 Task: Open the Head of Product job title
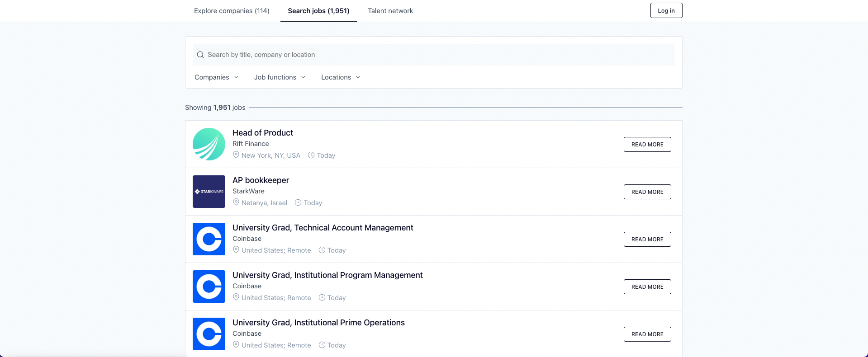coord(263,133)
